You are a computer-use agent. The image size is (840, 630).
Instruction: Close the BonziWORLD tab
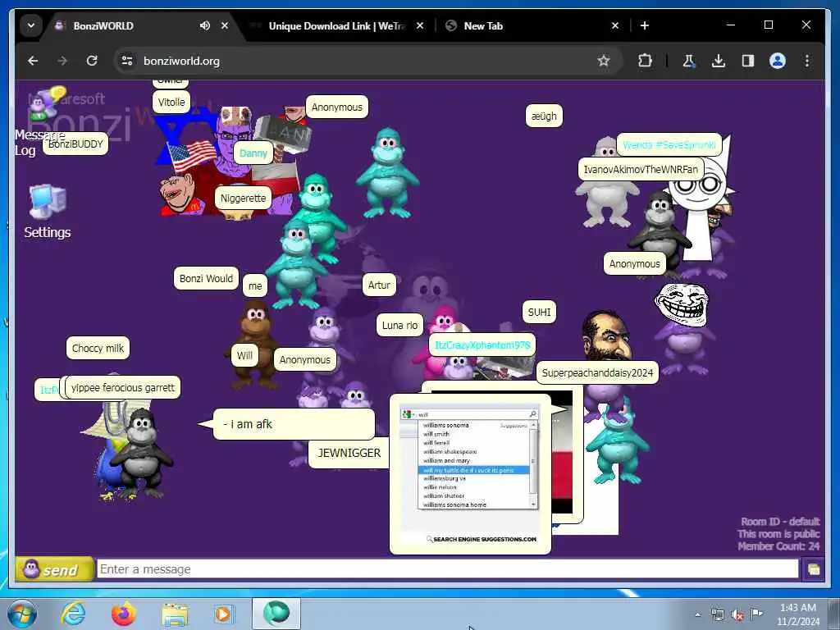coord(225,25)
